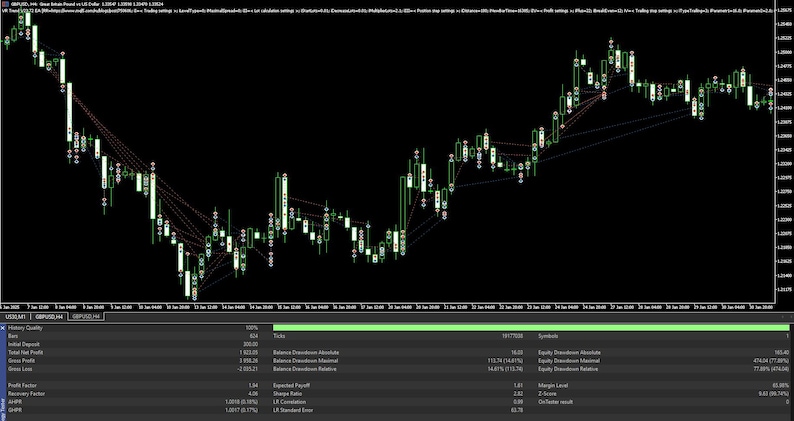Select the Equity Drawdown Maximal label
Image resolution: width=794 pixels, height=421 pixels.
pyautogui.click(x=569, y=361)
